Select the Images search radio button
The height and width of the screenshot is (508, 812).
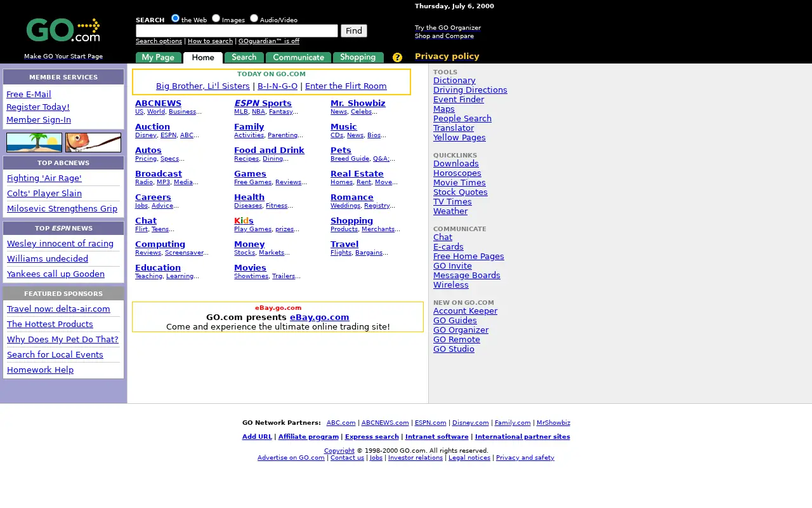coord(216,18)
